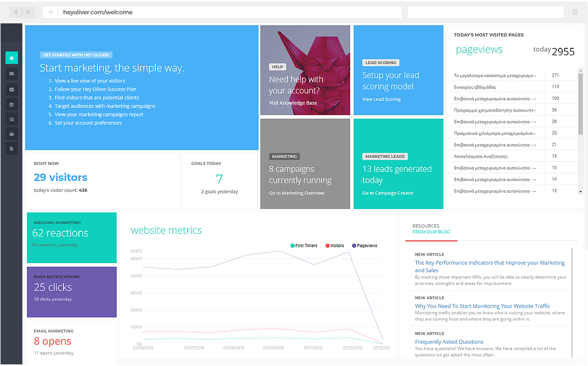Click "today's visitor count: 435" text
This screenshot has width=588, height=366.
click(60, 190)
